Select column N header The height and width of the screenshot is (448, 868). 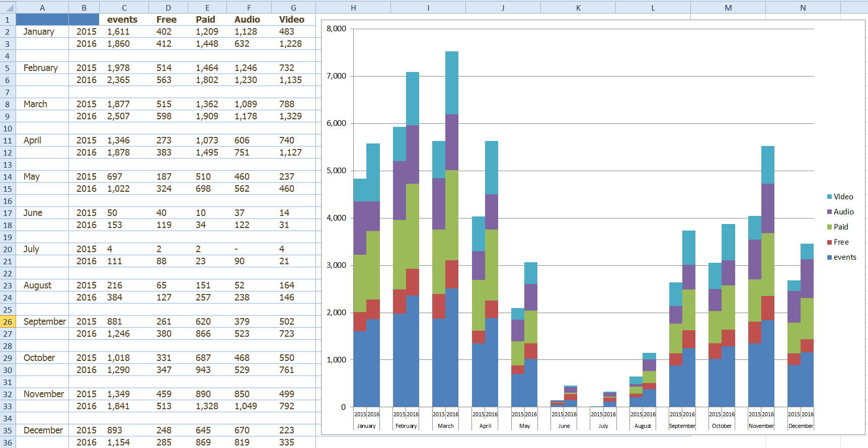pos(803,8)
